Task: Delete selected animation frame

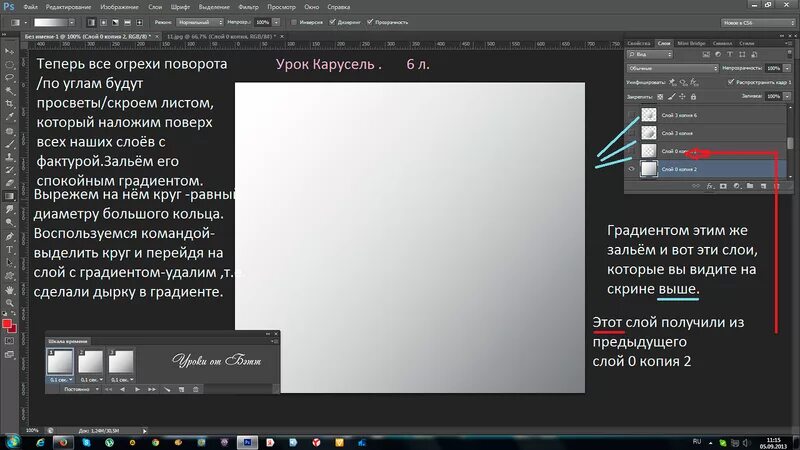Action: 195,389
